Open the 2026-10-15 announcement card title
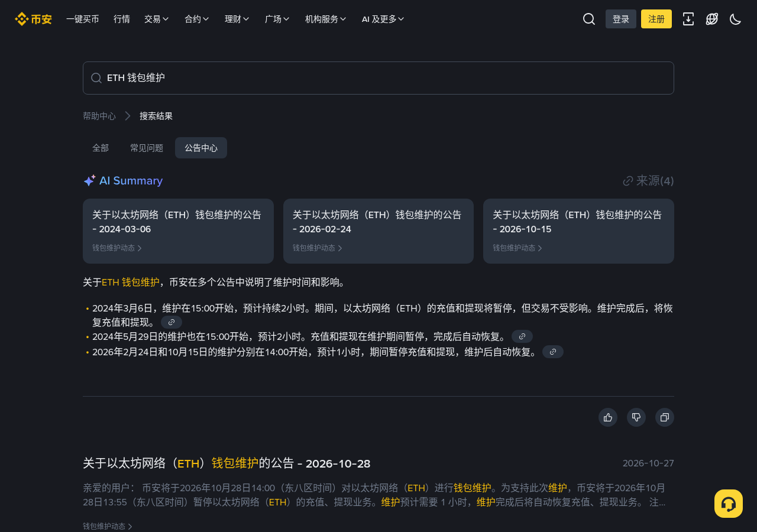Viewport: 757px width, 532px height. (x=577, y=222)
